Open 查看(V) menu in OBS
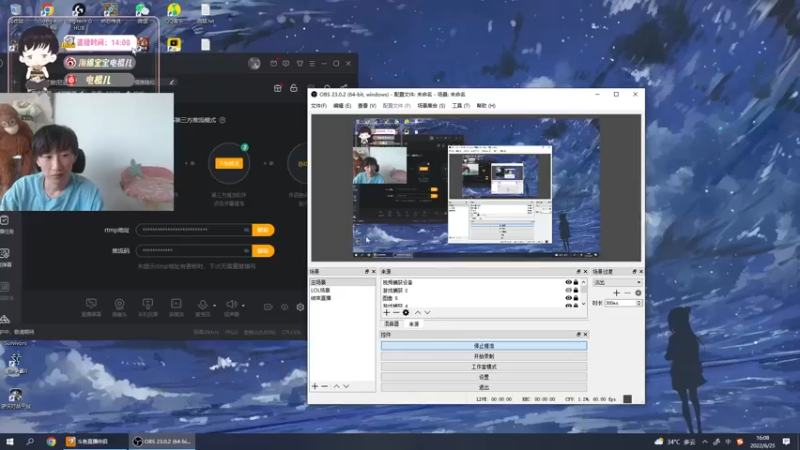Viewport: 800px width, 450px height. pos(367,106)
